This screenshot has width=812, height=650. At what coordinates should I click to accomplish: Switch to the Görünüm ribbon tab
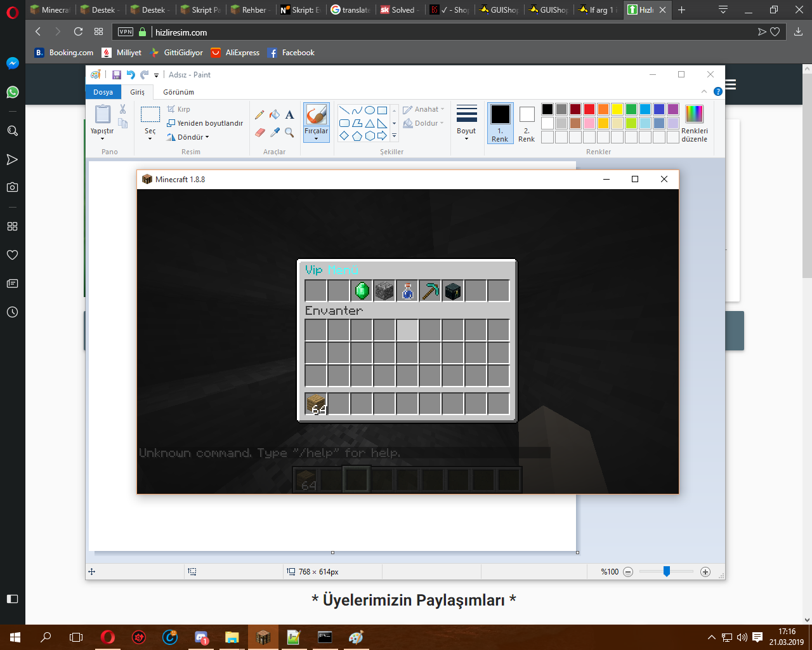coord(178,92)
